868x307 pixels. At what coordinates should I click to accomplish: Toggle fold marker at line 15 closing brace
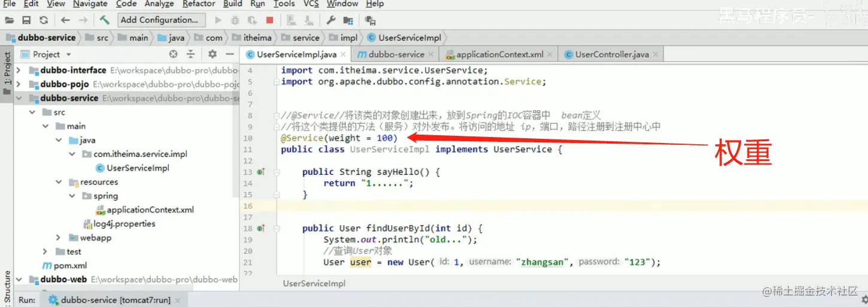click(x=277, y=194)
